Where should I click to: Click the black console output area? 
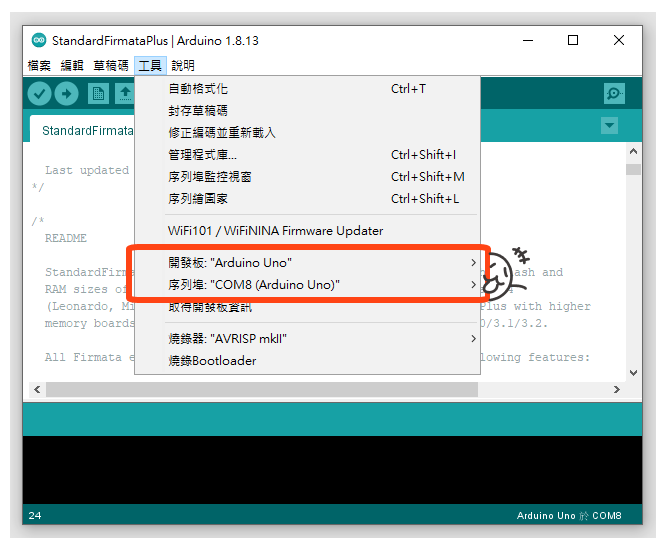click(332, 470)
